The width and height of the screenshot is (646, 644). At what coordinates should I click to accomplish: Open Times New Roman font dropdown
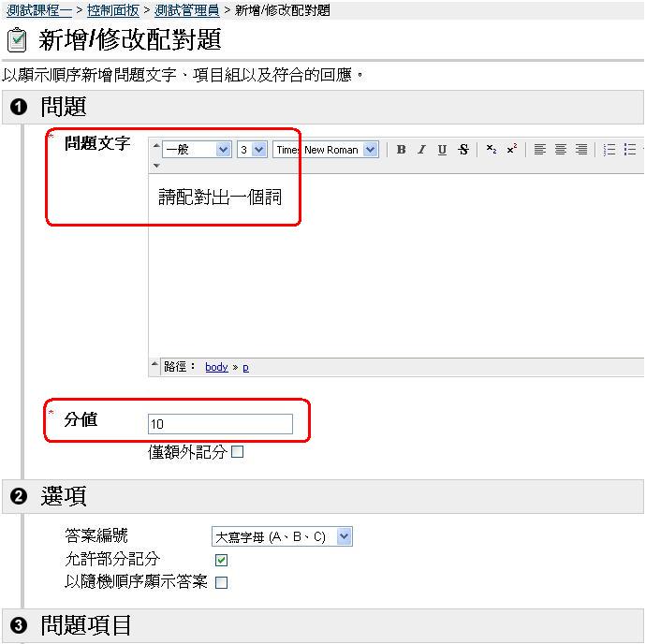point(326,150)
